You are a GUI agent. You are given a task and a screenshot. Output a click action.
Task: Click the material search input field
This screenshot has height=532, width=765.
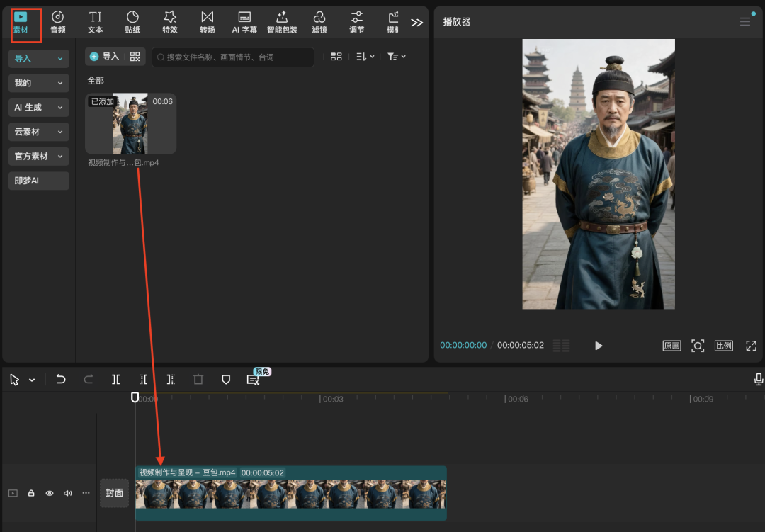(x=234, y=57)
